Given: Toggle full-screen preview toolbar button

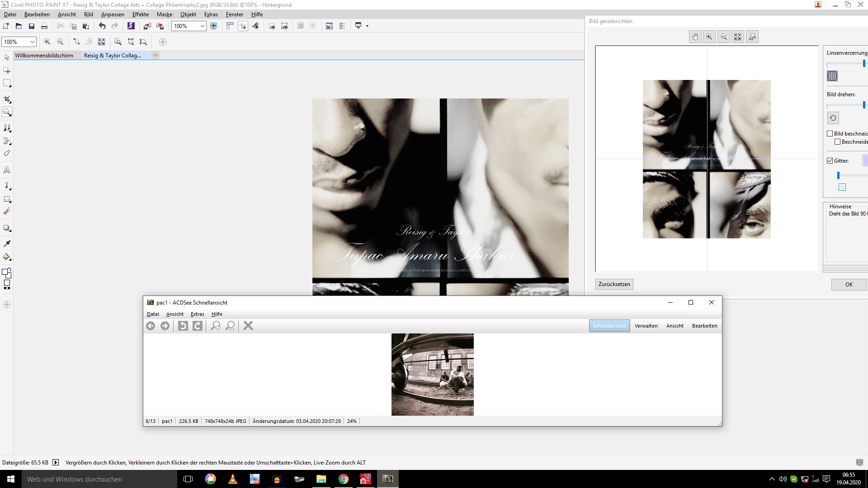Looking at the screenshot, I should [213, 26].
